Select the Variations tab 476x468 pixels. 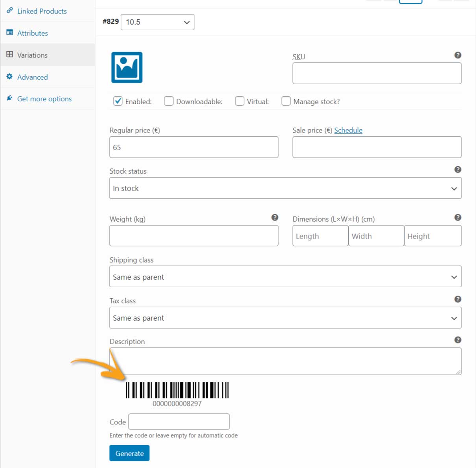click(x=48, y=55)
